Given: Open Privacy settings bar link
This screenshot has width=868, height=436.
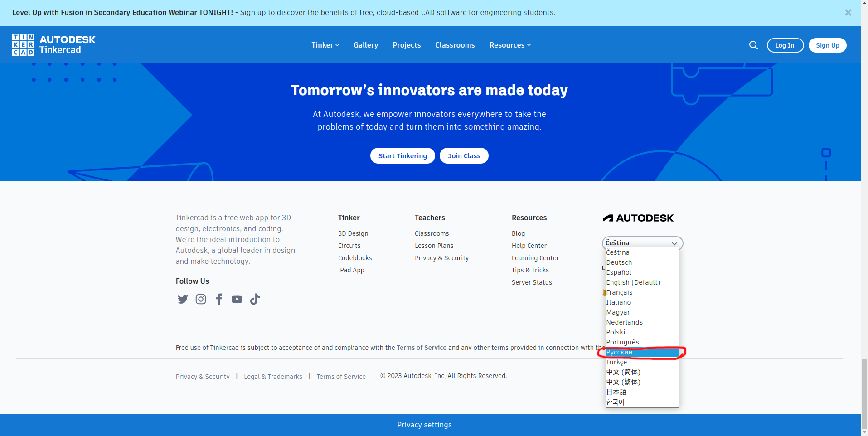Looking at the screenshot, I should pyautogui.click(x=424, y=425).
